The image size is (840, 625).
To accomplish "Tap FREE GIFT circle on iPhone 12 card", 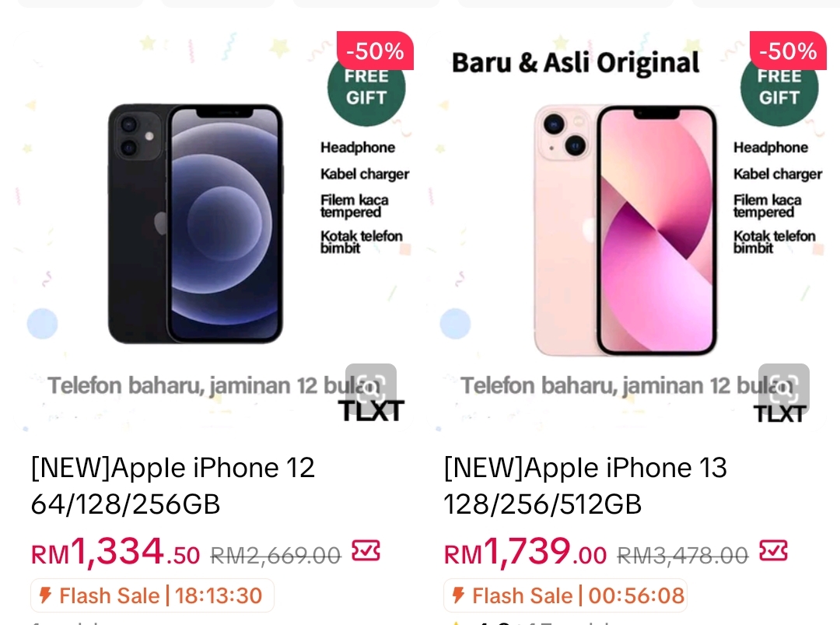I will click(x=366, y=91).
